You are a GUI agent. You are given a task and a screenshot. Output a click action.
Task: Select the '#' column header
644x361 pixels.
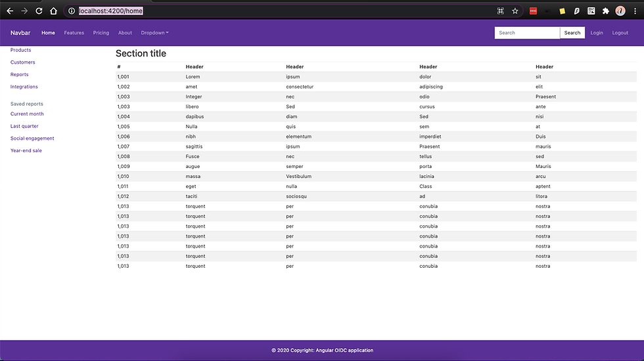[x=119, y=67]
